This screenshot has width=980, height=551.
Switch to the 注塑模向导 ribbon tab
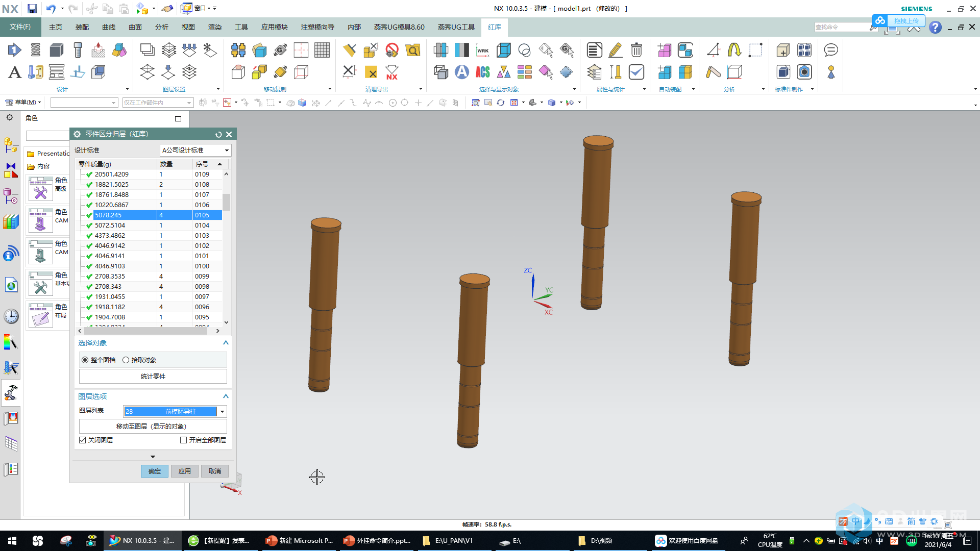[317, 27]
